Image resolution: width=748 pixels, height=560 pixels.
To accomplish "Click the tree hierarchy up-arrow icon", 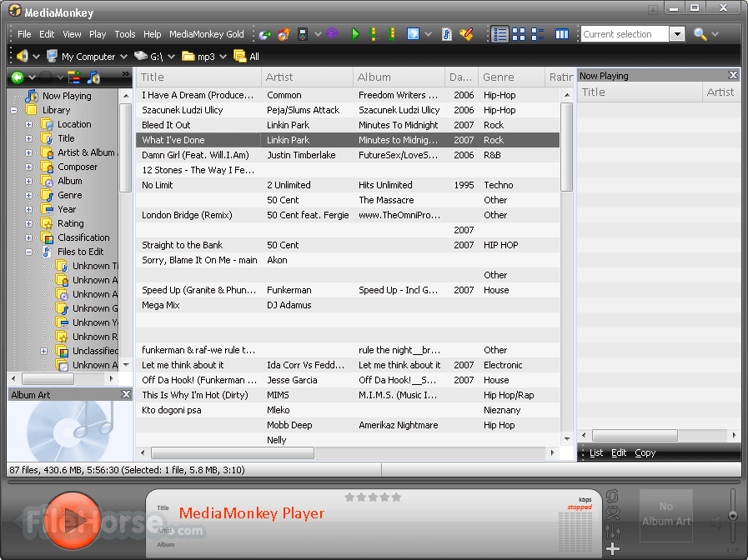I will tap(74, 77).
